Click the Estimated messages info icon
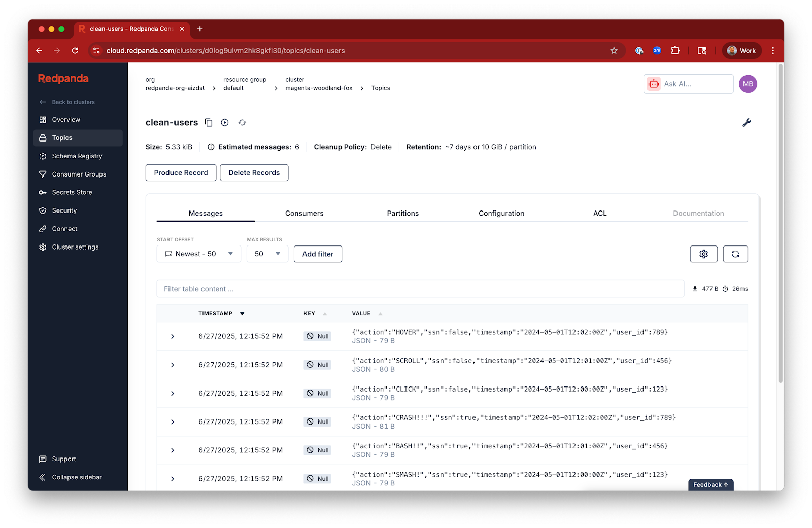The height and width of the screenshot is (528, 812). [211, 147]
